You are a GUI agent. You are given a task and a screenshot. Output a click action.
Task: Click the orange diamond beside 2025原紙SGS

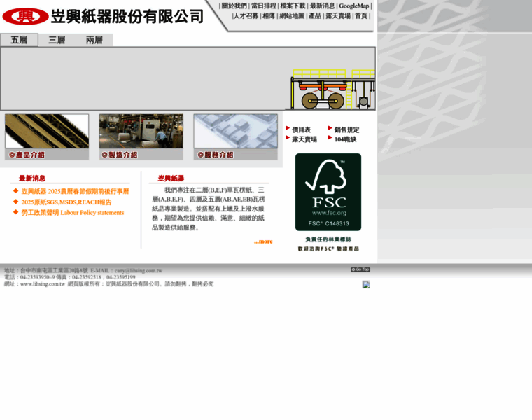[15, 202]
